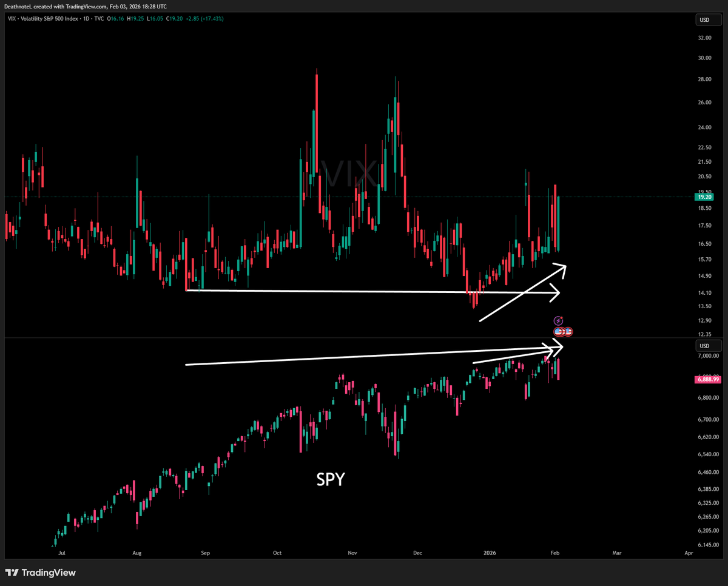The image size is (728, 586).
Task: Click the green 19.20 current price label
Action: pos(704,197)
